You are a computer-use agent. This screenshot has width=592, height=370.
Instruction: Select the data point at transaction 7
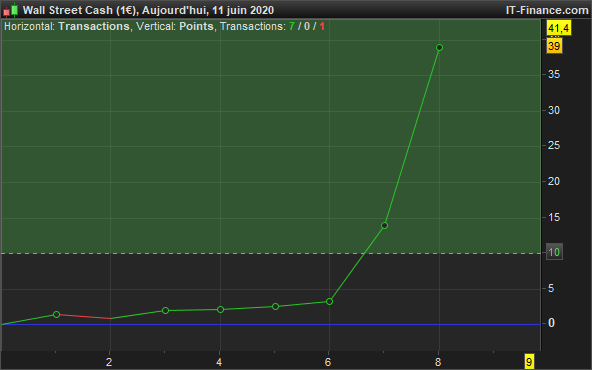[384, 226]
